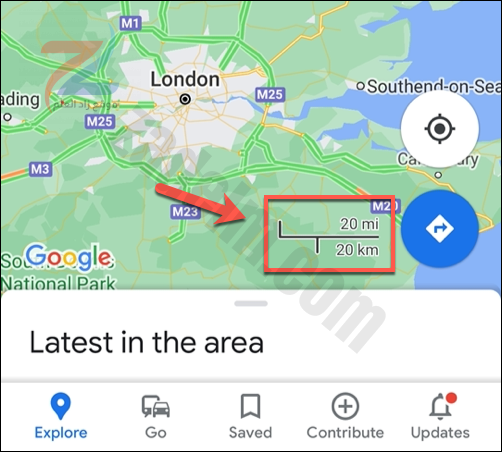
Task: Select the London city marker dot
Action: click(185, 99)
